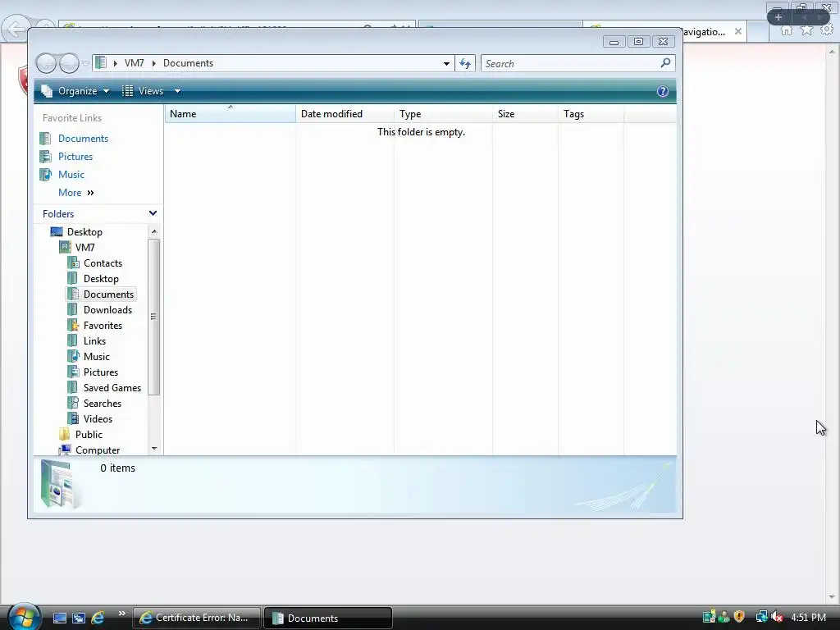Switch to Certificate Error taskbar button
The image size is (840, 630).
[197, 618]
